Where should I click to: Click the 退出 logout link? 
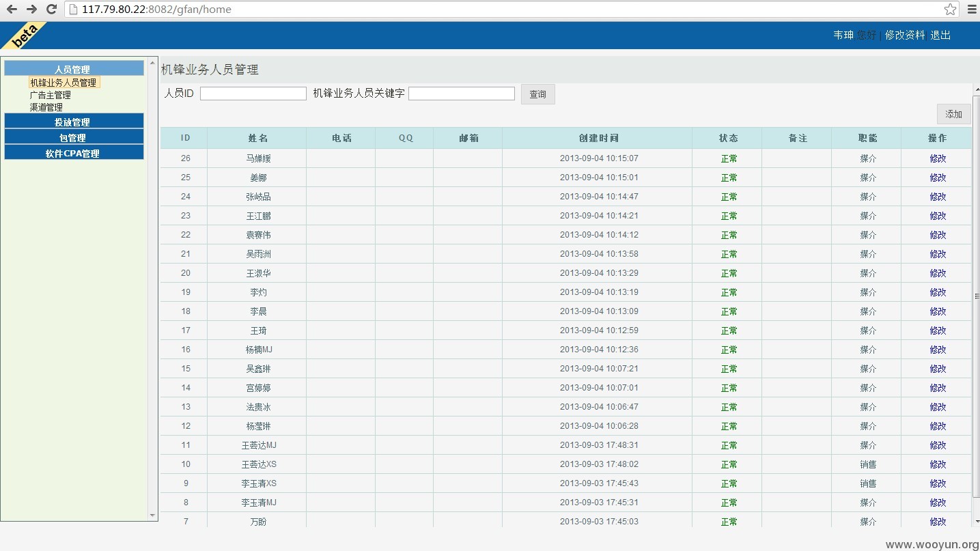[940, 35]
